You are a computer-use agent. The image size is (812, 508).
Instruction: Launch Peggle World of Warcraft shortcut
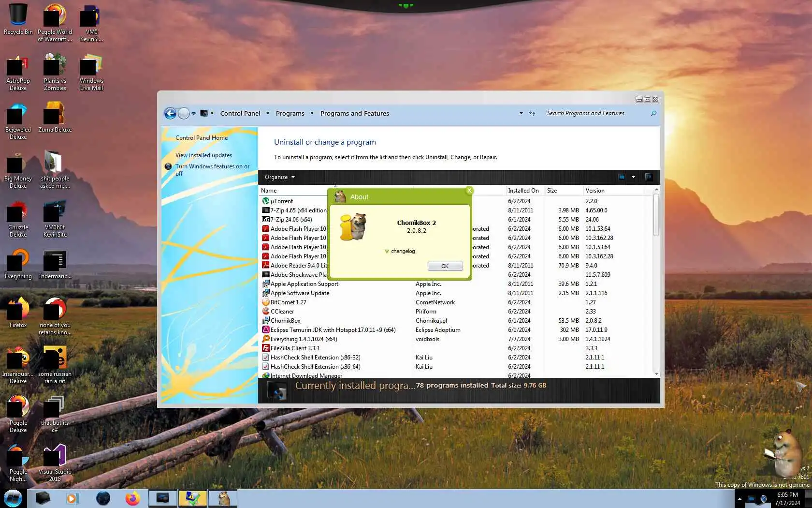coord(55,23)
